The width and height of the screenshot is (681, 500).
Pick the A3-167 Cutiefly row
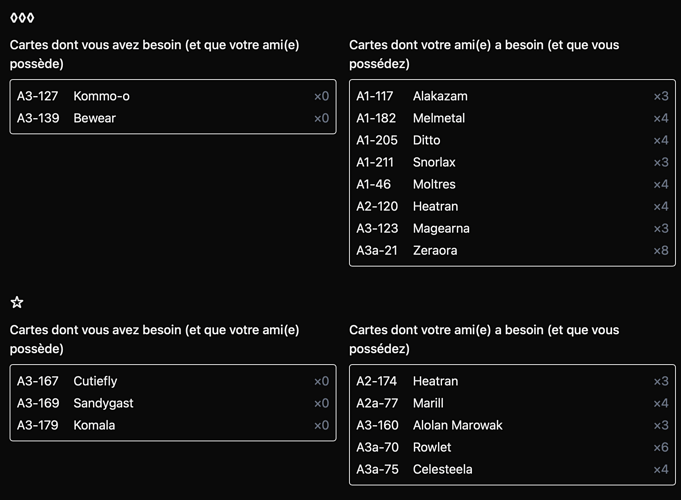[173, 381]
